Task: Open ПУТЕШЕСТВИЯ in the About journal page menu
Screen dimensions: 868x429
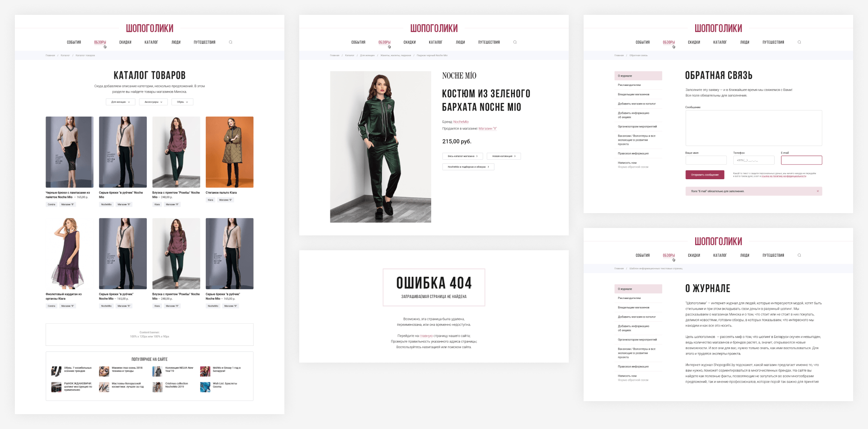Action: (x=773, y=255)
